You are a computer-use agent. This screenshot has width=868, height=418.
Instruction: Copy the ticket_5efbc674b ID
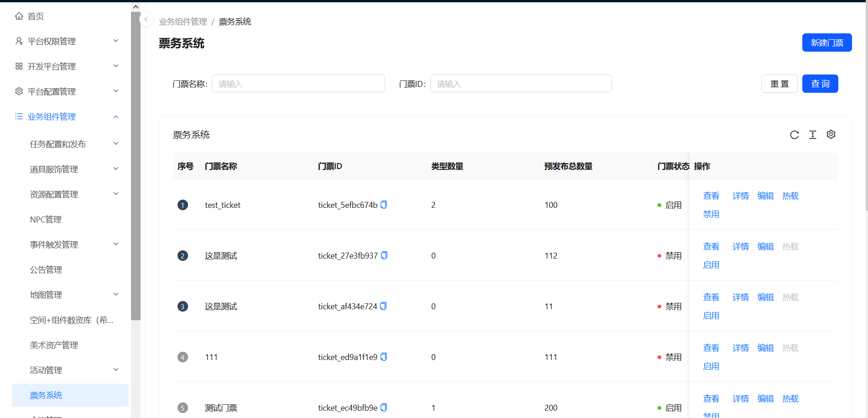384,205
